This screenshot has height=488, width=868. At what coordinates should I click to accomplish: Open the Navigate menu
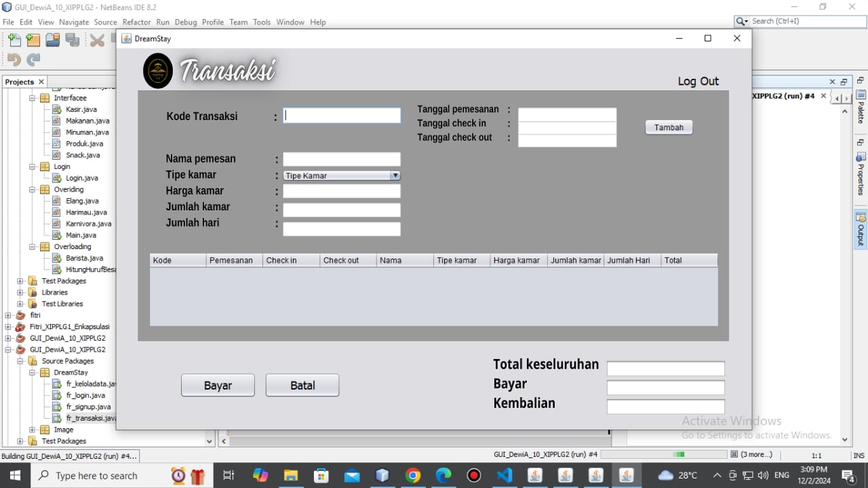[74, 22]
